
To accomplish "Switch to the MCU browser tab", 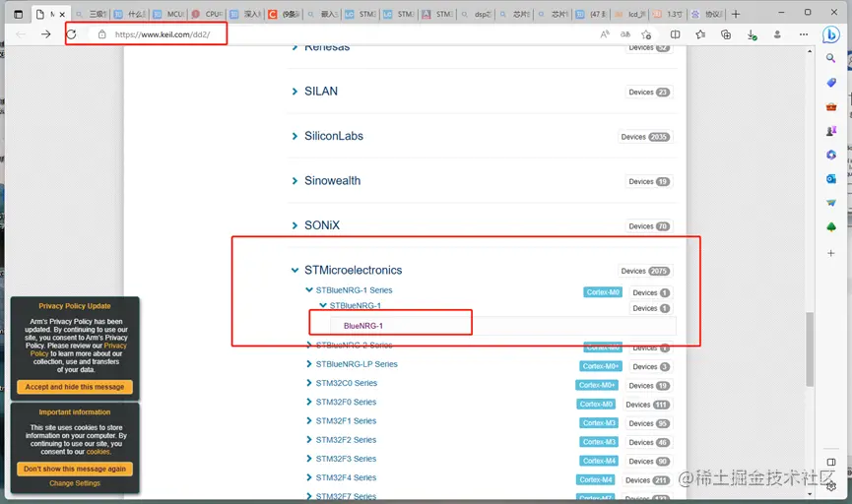I will tap(169, 14).
